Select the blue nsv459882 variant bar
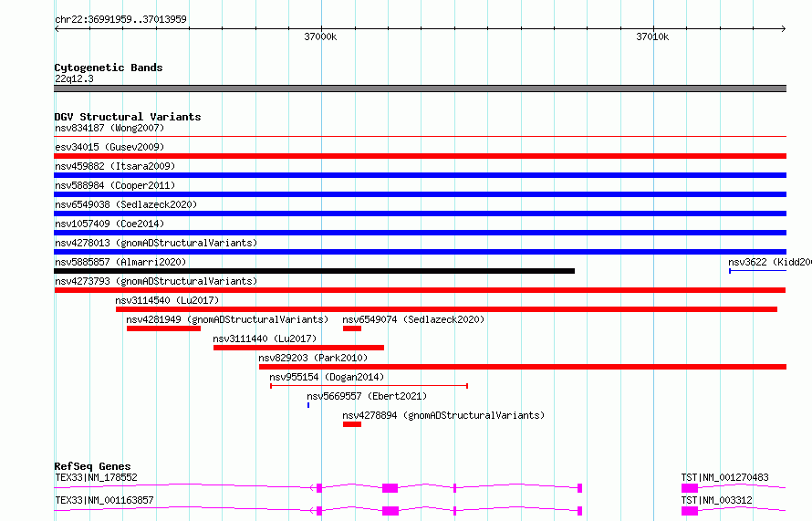The height and width of the screenshot is (521, 812). (420, 175)
